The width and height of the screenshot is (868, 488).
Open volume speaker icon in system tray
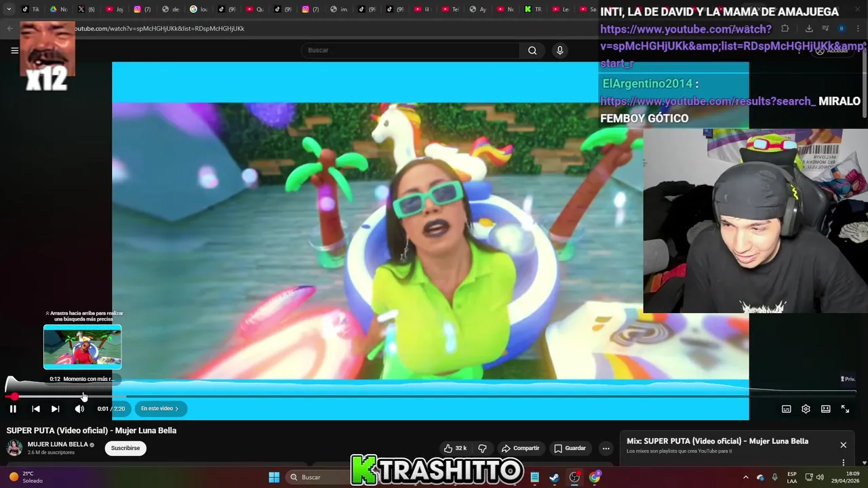[821, 477]
